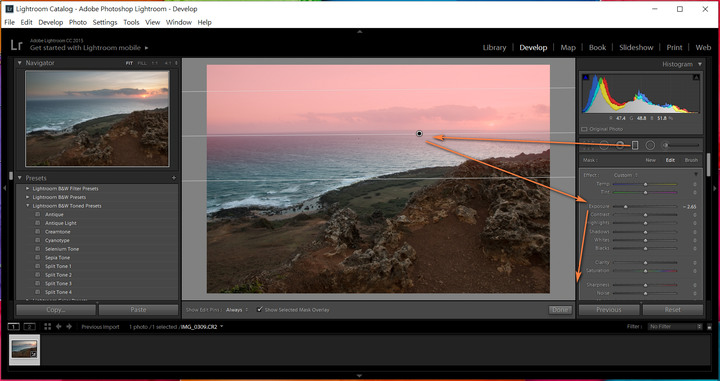Open IMG_0309.CR2 source path dropdown

click(x=222, y=326)
